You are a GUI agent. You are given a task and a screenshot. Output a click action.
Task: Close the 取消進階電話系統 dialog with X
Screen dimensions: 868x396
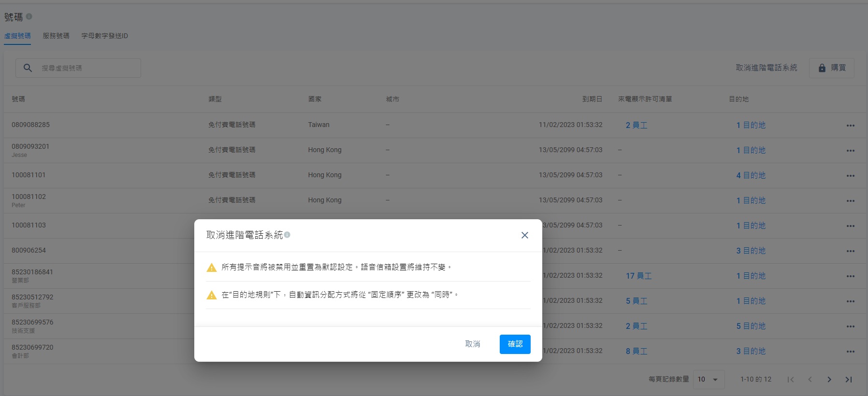coord(524,235)
